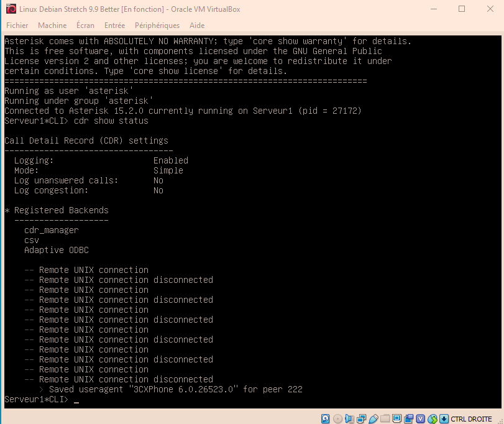Click the 'Mode:' setting label

(26, 170)
